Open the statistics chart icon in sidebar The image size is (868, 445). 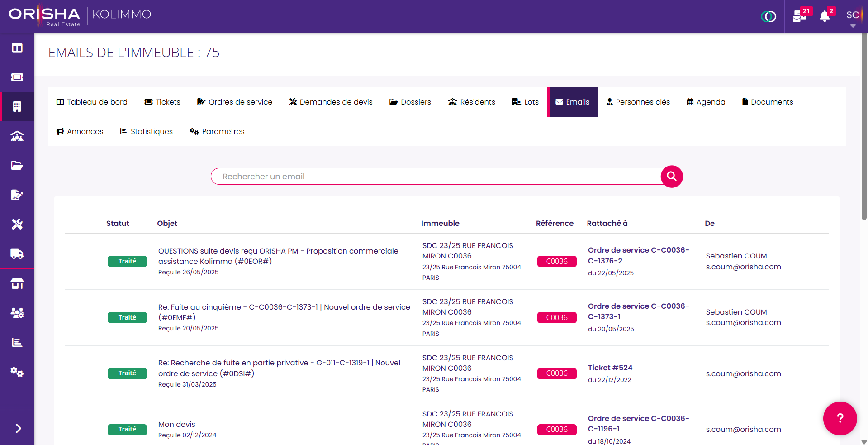(17, 343)
